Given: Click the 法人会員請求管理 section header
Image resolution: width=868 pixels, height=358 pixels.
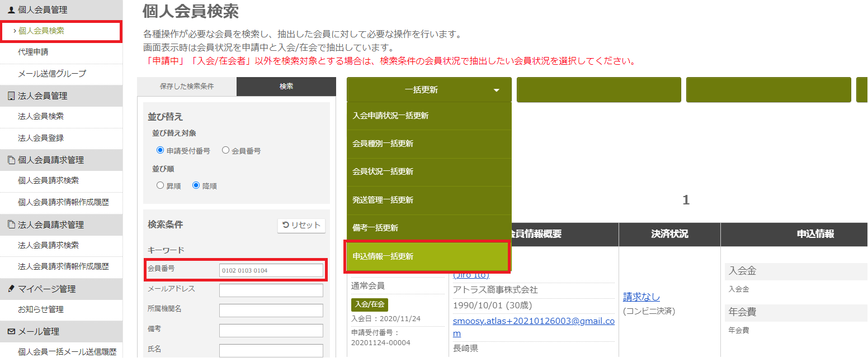Looking at the screenshot, I should pos(62,225).
